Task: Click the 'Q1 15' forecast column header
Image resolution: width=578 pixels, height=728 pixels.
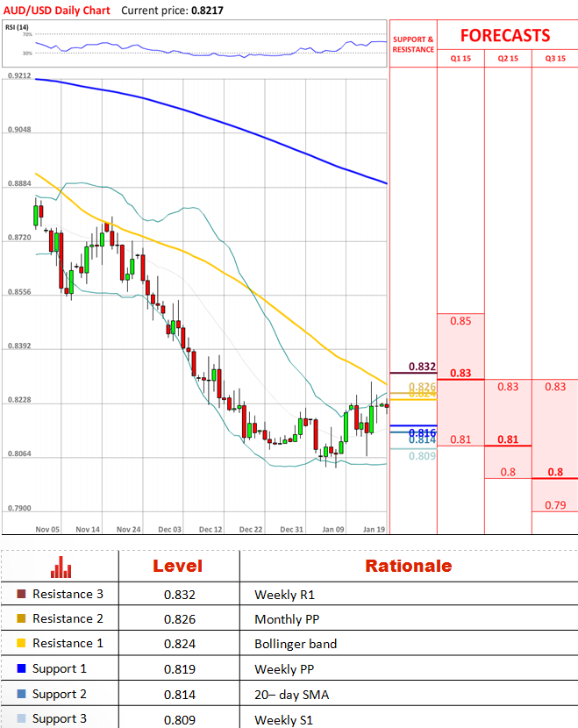Action: (x=460, y=59)
